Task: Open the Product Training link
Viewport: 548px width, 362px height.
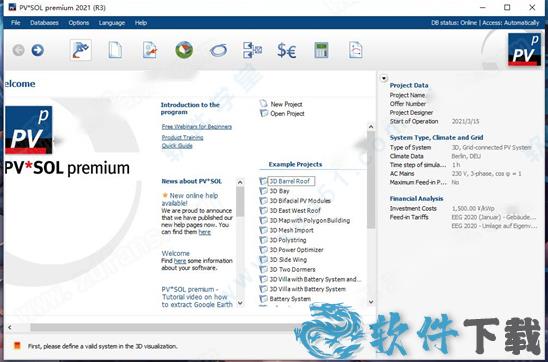Action: [x=182, y=137]
